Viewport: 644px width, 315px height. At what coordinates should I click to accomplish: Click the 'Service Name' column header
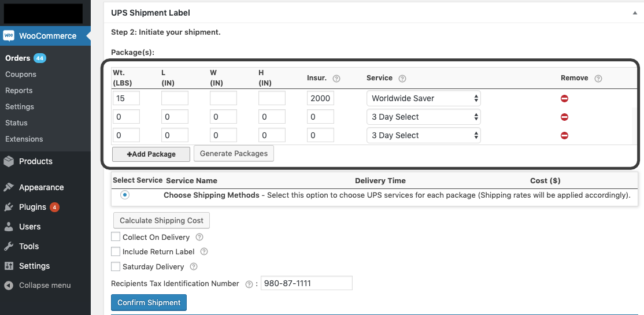pyautogui.click(x=191, y=181)
